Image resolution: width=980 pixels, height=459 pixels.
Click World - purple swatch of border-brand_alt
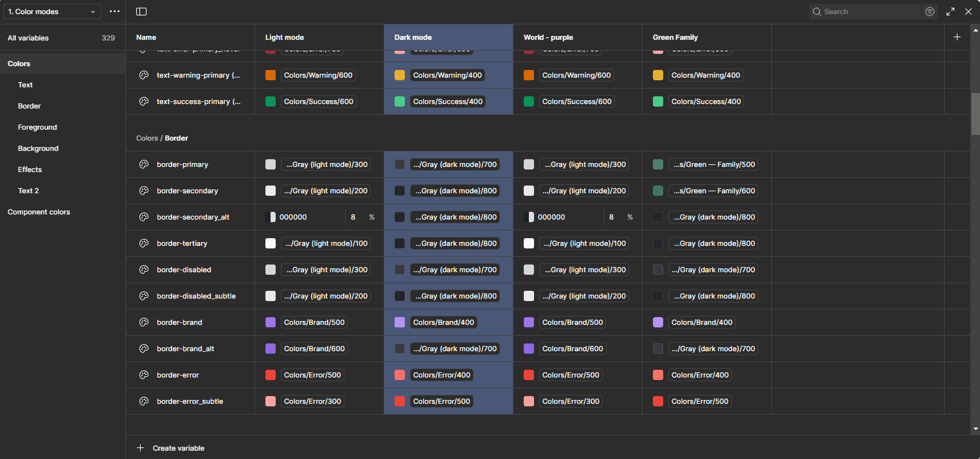coord(529,349)
